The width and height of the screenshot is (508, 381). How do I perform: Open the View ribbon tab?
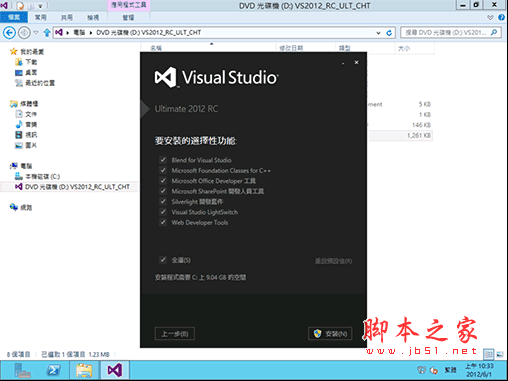[x=93, y=17]
